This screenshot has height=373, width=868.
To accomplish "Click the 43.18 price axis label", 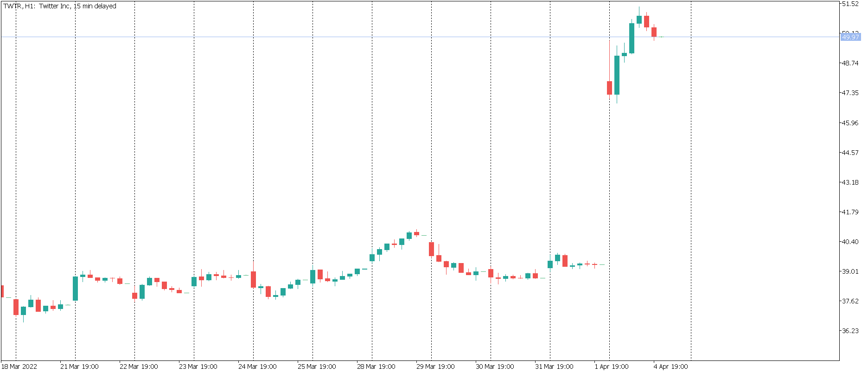I will point(850,182).
